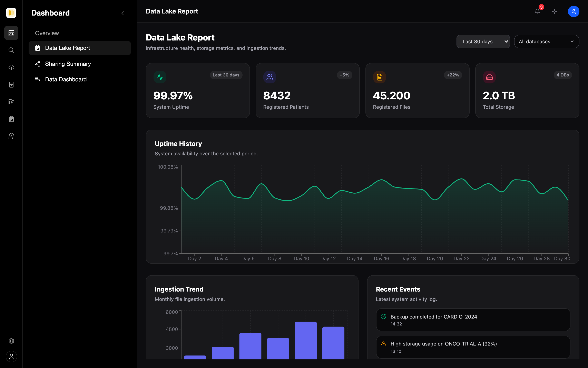Click Day 20 label on uptime chart
Image resolution: width=588 pixels, height=368 pixels.
click(x=435, y=258)
